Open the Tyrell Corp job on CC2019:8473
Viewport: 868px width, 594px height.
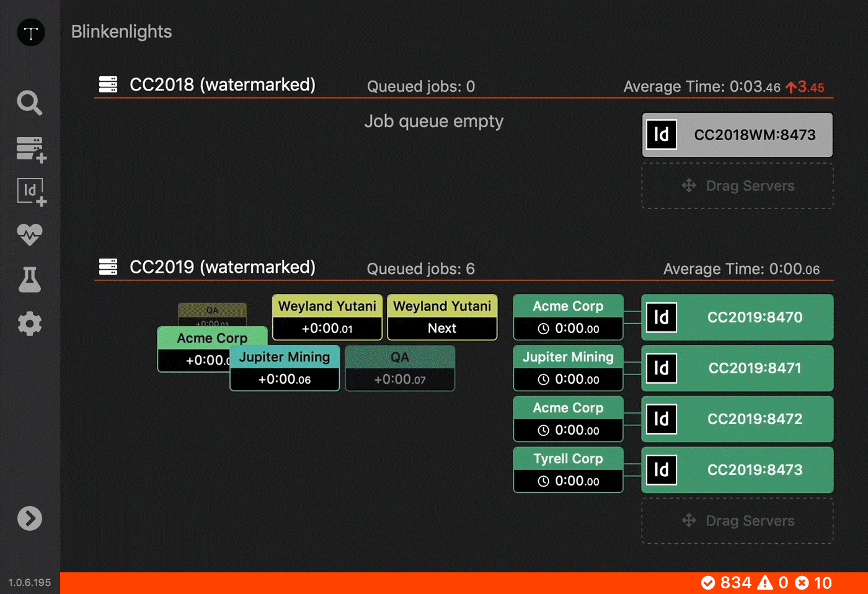click(568, 470)
